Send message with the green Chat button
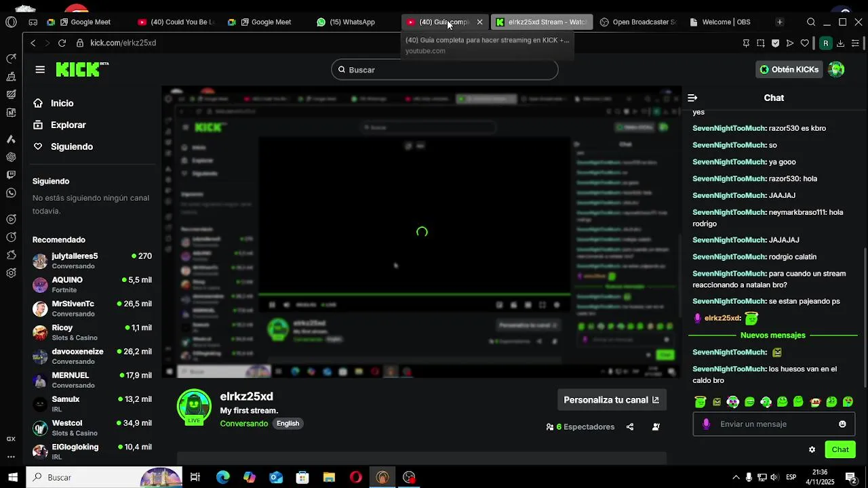The image size is (868, 488). point(840,449)
